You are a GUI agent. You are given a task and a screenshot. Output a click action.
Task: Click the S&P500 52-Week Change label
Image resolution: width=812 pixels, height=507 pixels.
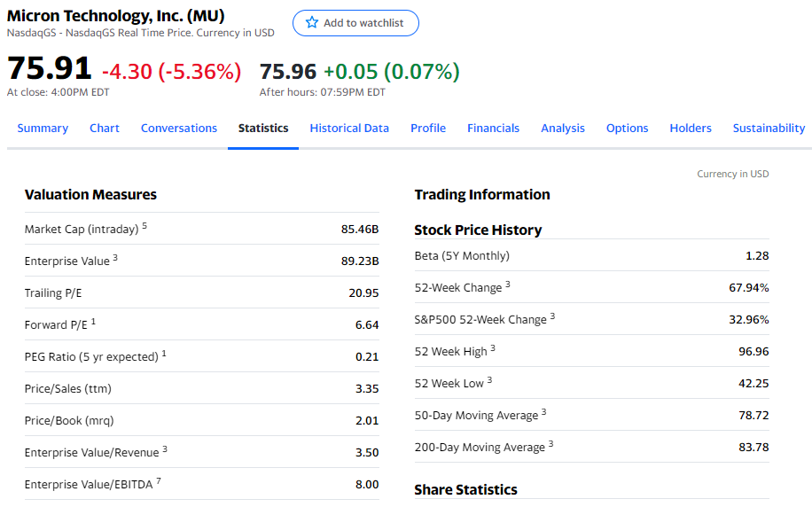coord(480,319)
